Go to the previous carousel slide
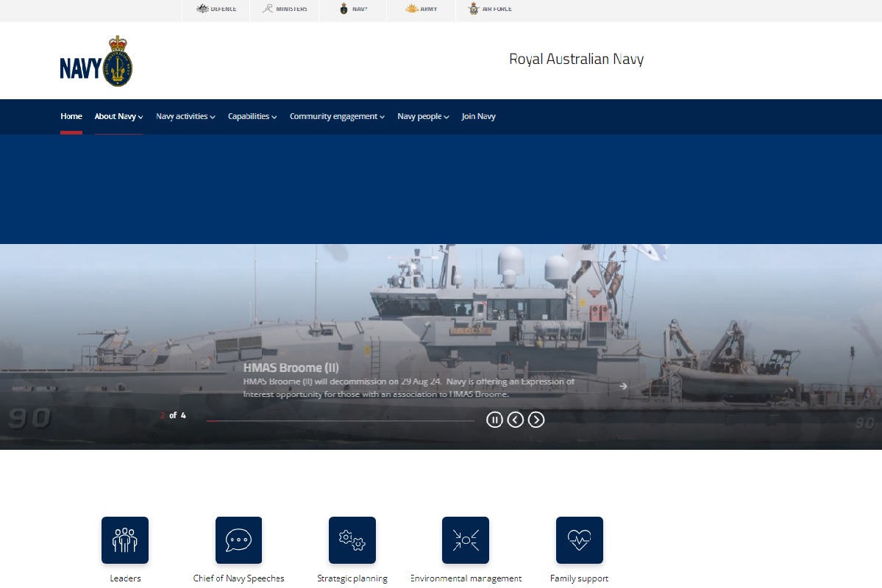 pyautogui.click(x=516, y=420)
